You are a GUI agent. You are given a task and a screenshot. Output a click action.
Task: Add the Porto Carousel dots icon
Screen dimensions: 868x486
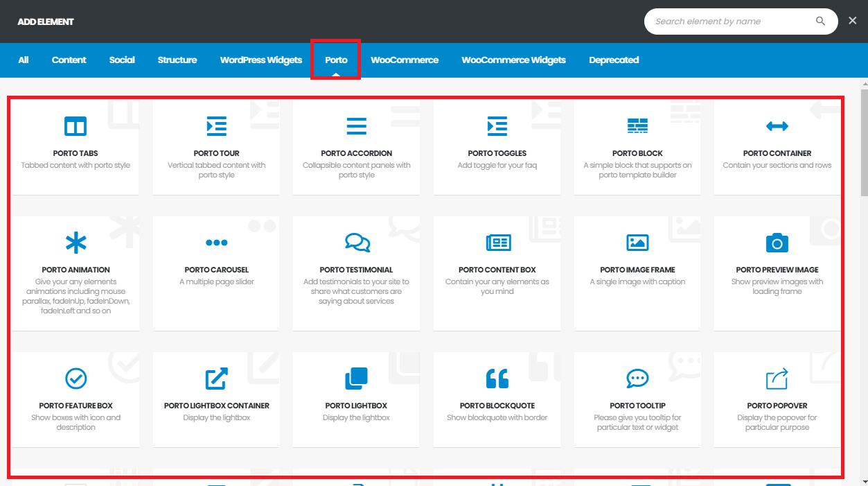216,243
